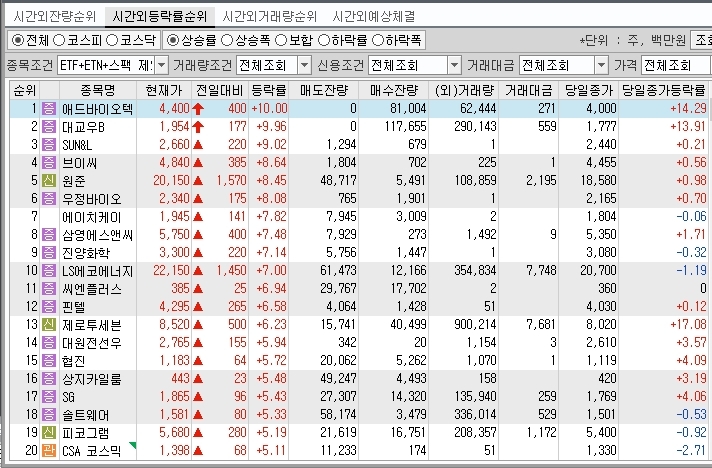Switch to the 시간외잔량순위 tab
The height and width of the screenshot is (468, 712).
pyautogui.click(x=54, y=17)
